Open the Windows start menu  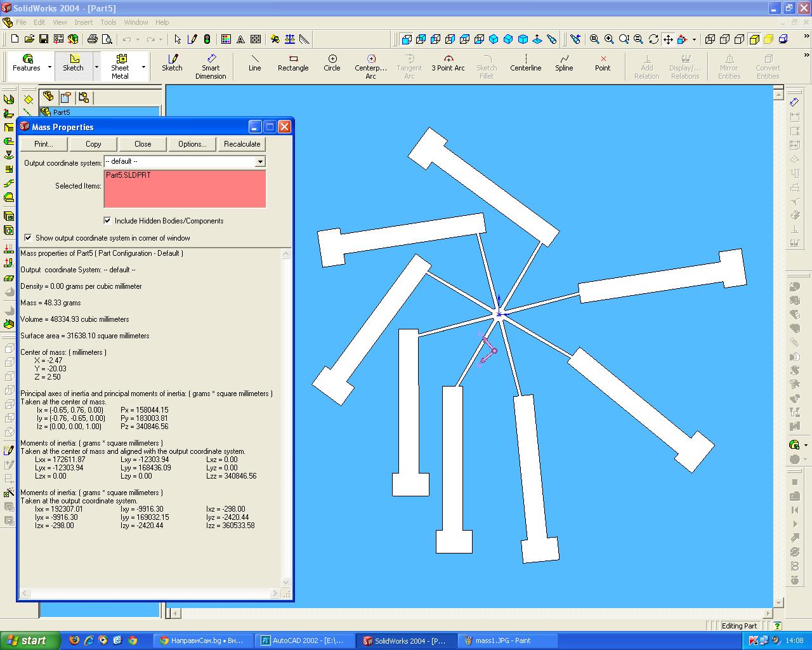tap(30, 640)
